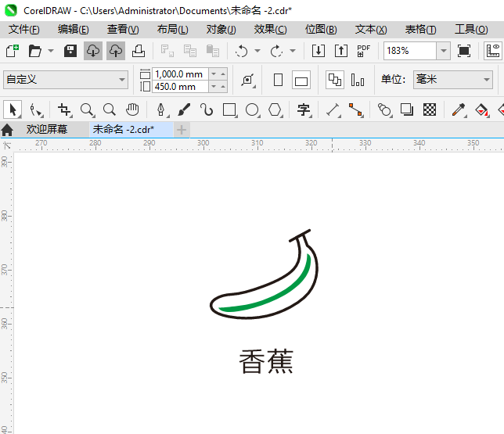Toggle the current page layout icon
This screenshot has width=504, height=434.
coord(358,80)
